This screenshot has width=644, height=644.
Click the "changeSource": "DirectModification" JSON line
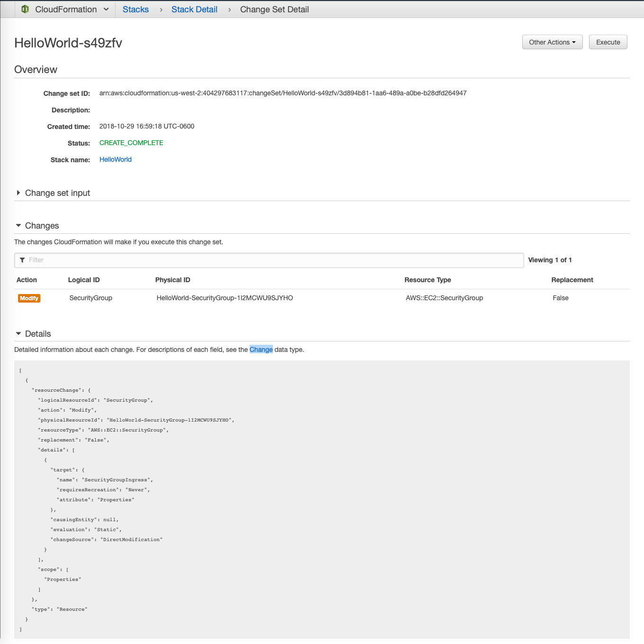107,540
